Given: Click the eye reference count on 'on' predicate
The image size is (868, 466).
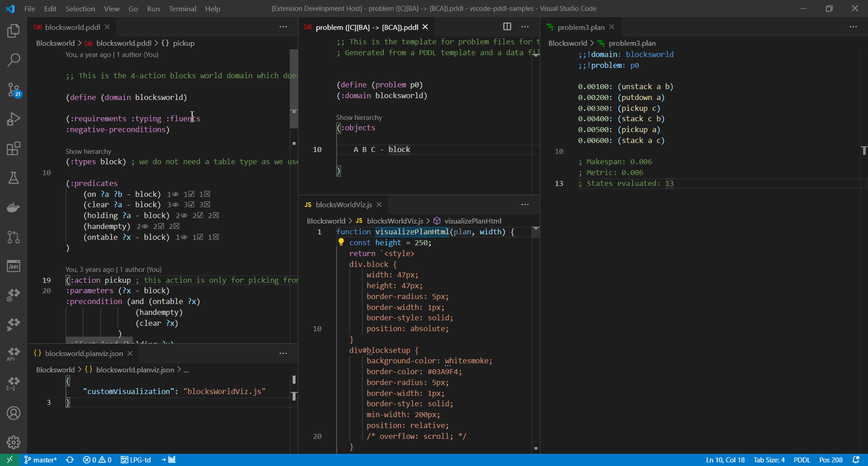Looking at the screenshot, I should pyautogui.click(x=173, y=194).
